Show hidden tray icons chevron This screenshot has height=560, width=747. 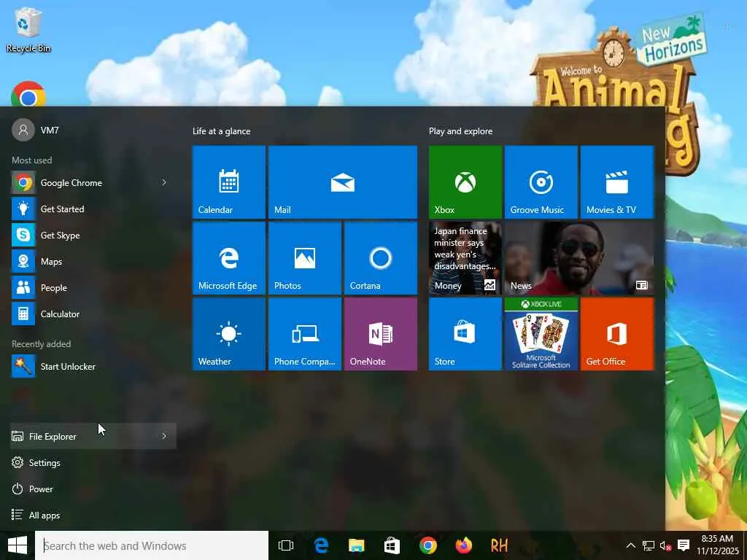coord(631,545)
